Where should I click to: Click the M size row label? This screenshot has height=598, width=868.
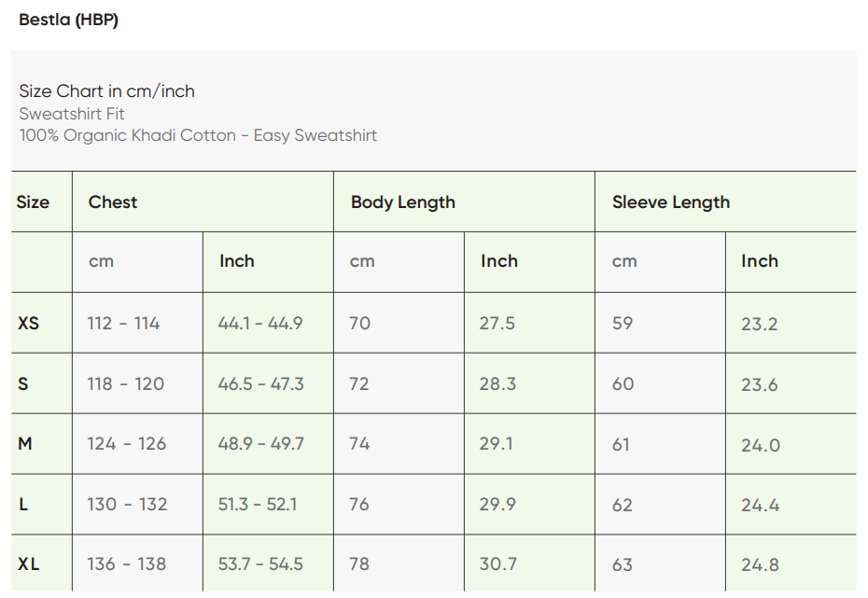25,444
